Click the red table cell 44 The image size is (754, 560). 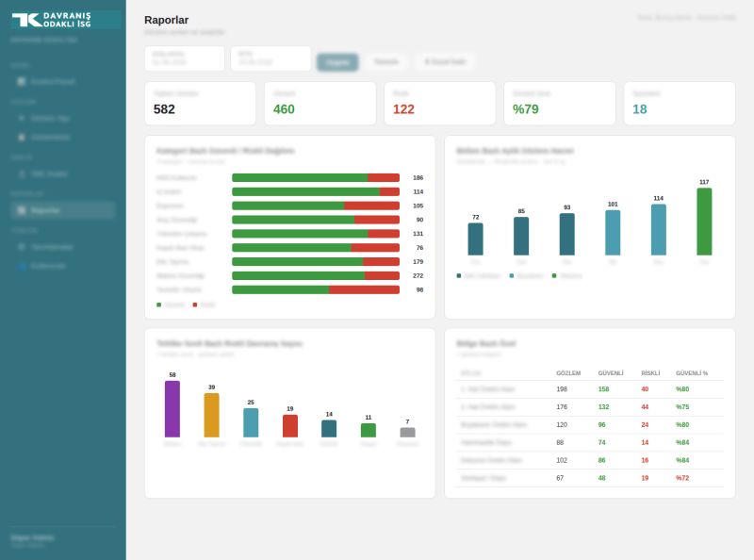pyautogui.click(x=645, y=407)
